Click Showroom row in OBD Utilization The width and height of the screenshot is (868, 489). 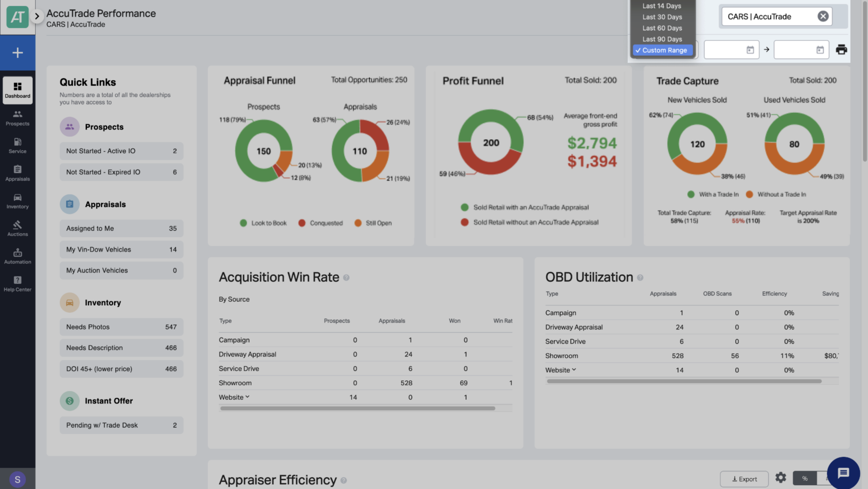point(692,356)
